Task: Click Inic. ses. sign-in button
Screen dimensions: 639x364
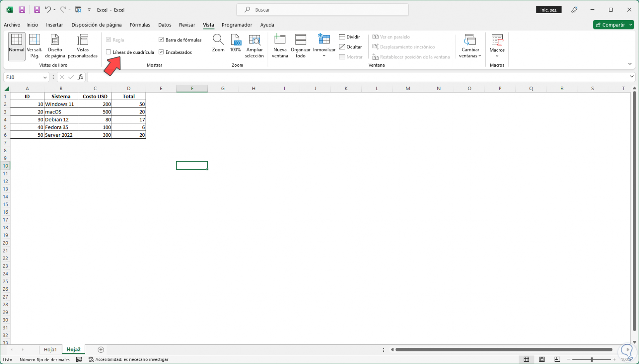Action: point(549,10)
